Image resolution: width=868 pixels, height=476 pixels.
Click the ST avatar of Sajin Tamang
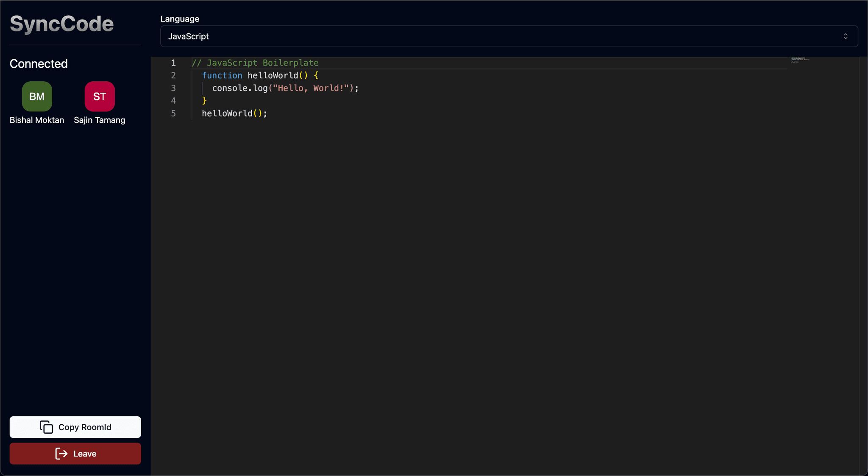pos(100,97)
